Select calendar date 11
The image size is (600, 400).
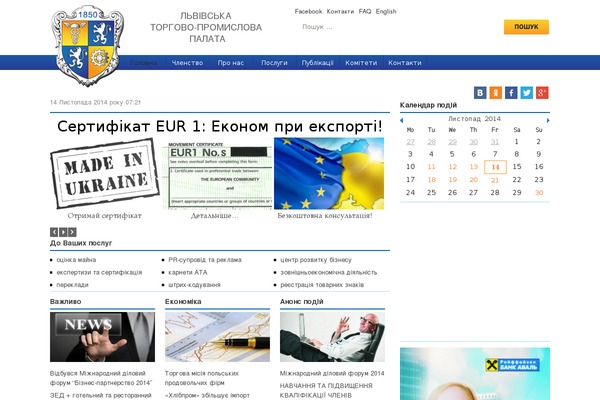[x=431, y=167]
